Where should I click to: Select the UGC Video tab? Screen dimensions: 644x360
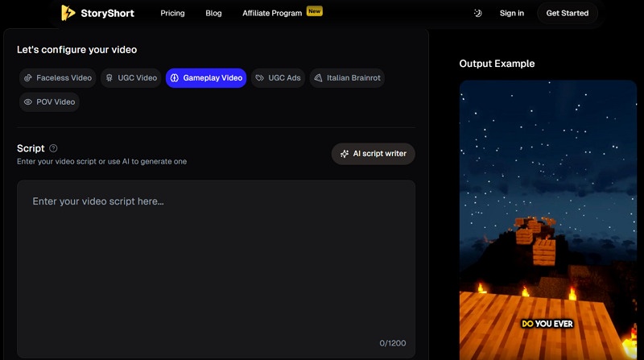[x=131, y=77]
